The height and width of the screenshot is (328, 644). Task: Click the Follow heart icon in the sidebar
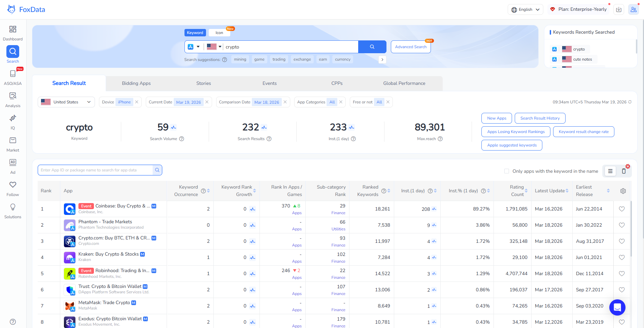[x=12, y=188]
